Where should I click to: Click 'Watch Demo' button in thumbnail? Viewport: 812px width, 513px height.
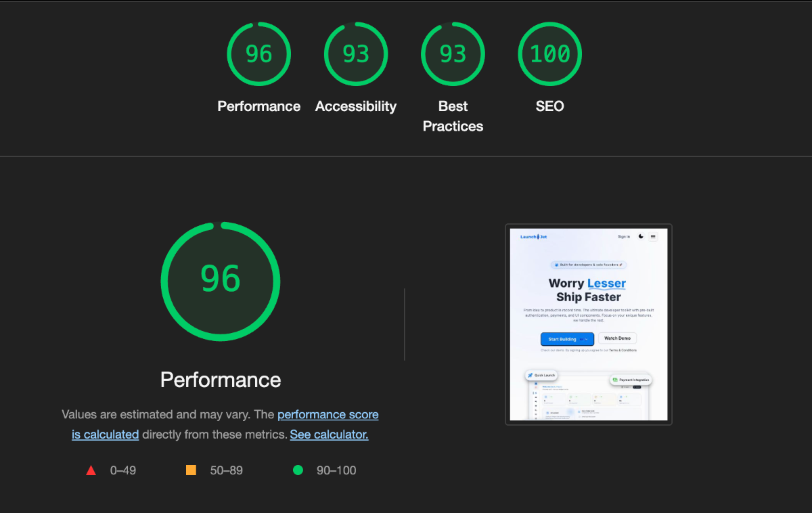coord(617,338)
